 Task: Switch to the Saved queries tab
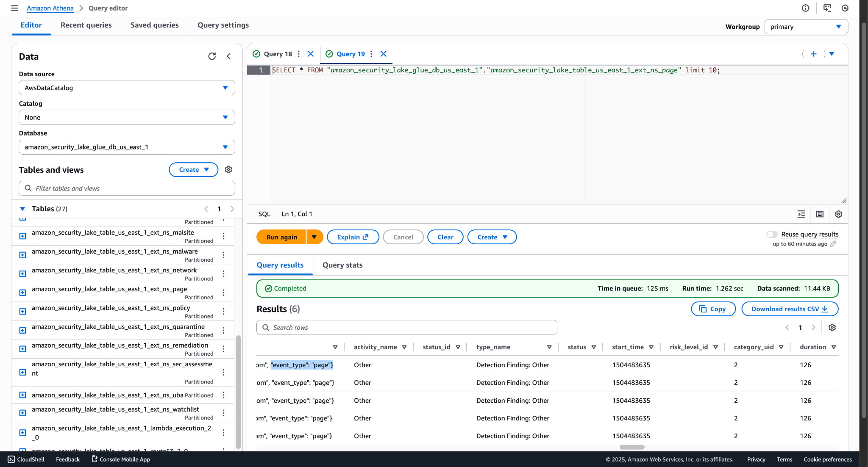pos(155,25)
